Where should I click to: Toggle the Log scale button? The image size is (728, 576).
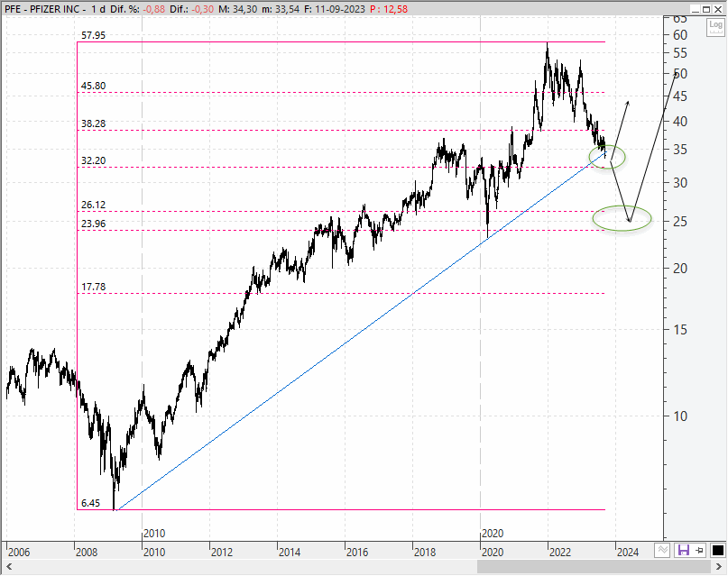pyautogui.click(x=715, y=26)
